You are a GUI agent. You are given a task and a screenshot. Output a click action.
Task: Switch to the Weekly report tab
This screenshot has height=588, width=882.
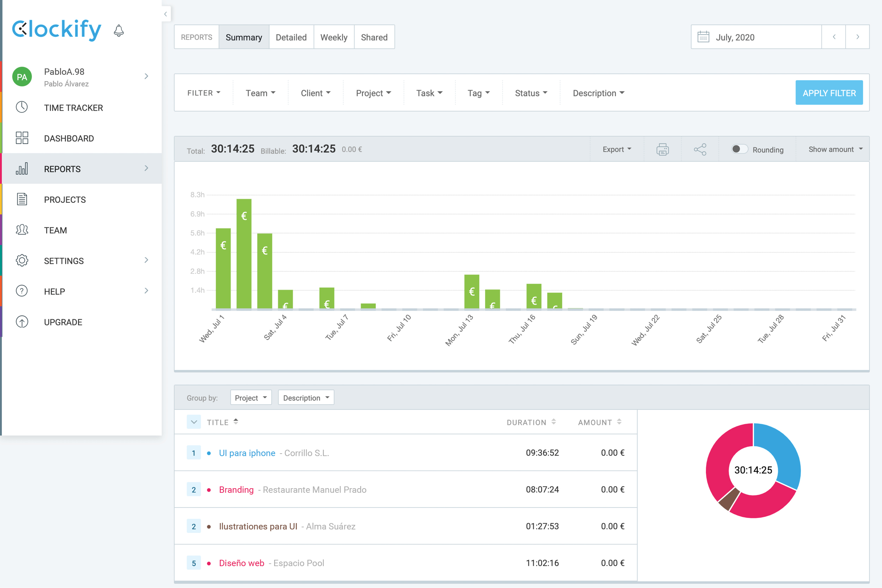coord(334,37)
